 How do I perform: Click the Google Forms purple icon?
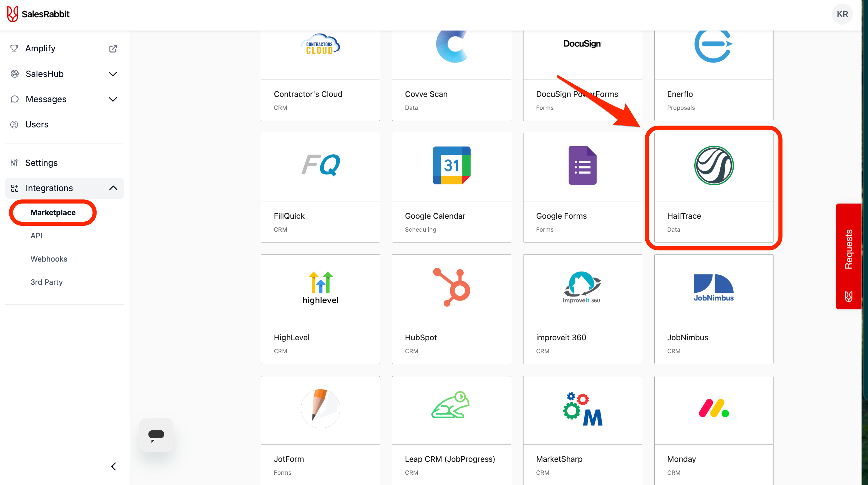coord(582,166)
